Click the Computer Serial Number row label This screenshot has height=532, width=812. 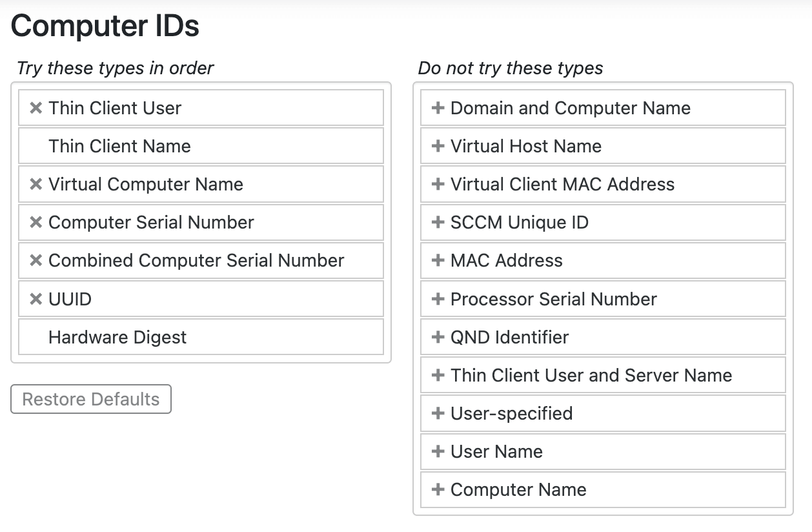coord(151,222)
